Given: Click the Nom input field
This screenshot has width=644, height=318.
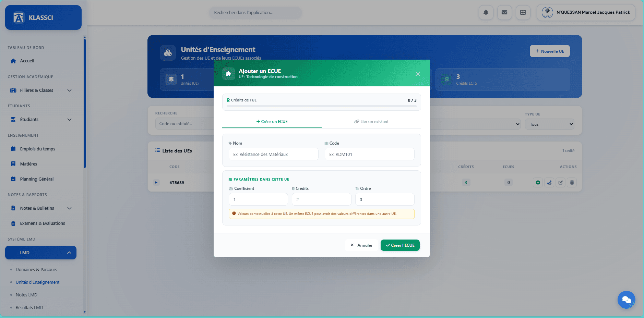Looking at the screenshot, I should pyautogui.click(x=273, y=155).
